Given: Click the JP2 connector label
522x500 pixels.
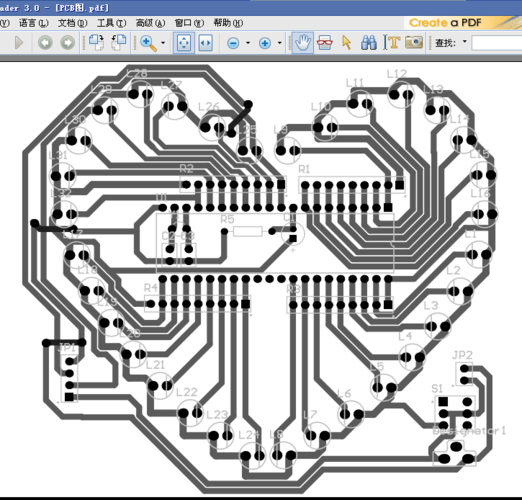Looking at the screenshot, I should coord(462,355).
